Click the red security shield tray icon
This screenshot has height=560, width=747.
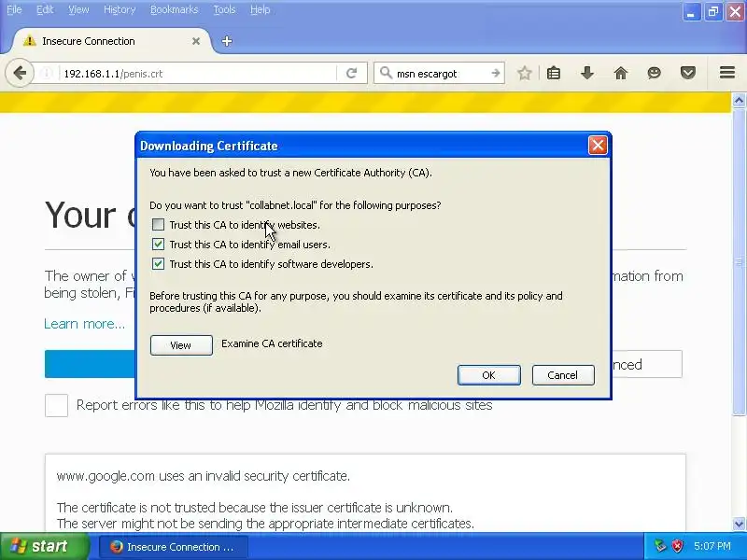coord(677,546)
